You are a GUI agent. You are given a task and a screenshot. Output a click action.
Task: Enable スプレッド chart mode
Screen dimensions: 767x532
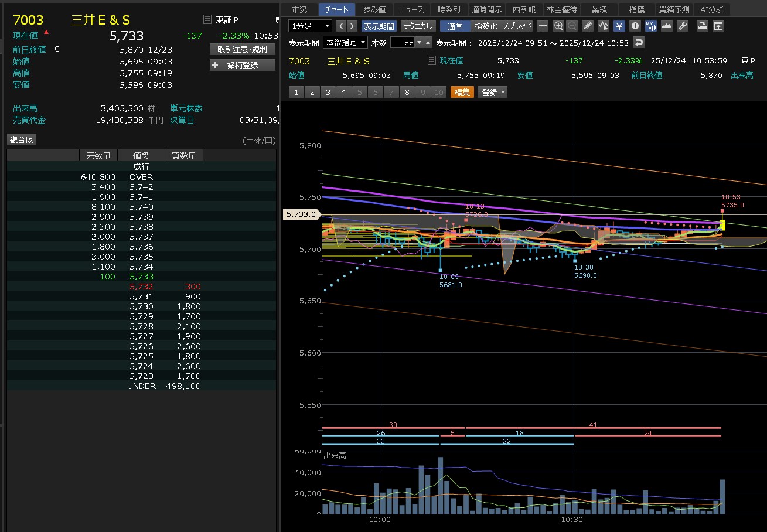coord(517,26)
